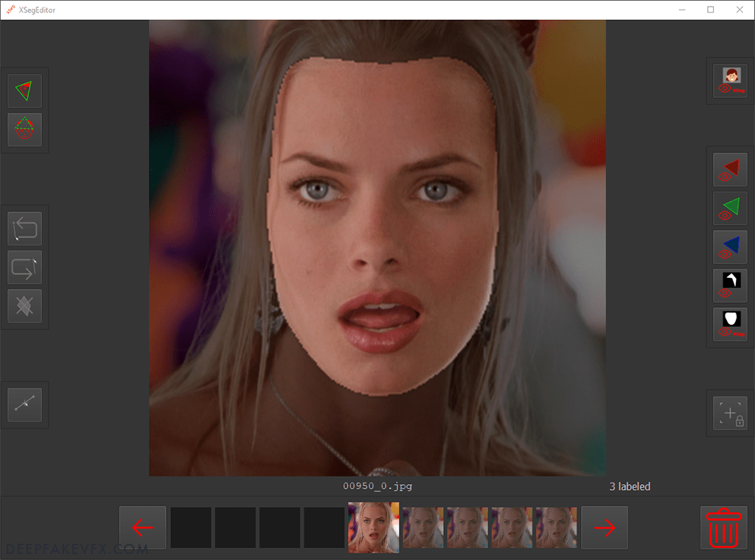The width and height of the screenshot is (755, 560).
Task: Undo the last polygon action
Action: click(24, 228)
